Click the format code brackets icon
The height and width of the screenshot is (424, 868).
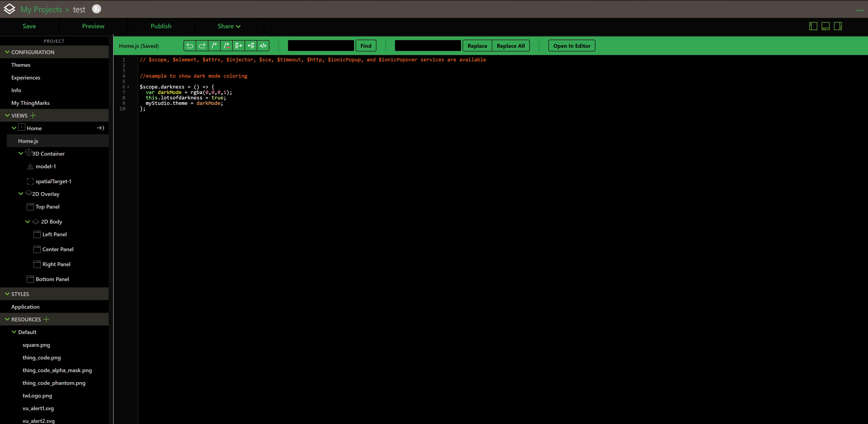click(263, 46)
